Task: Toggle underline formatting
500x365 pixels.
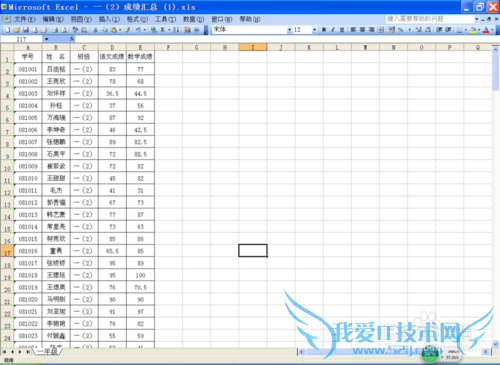Action: point(342,30)
